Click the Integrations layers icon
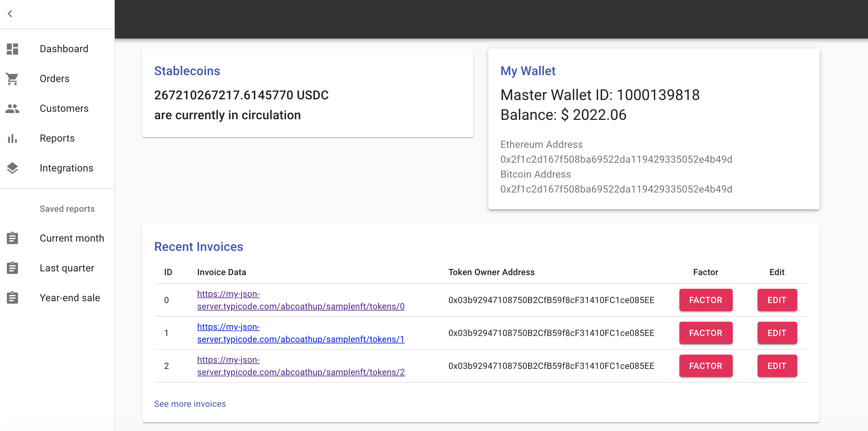 (12, 168)
